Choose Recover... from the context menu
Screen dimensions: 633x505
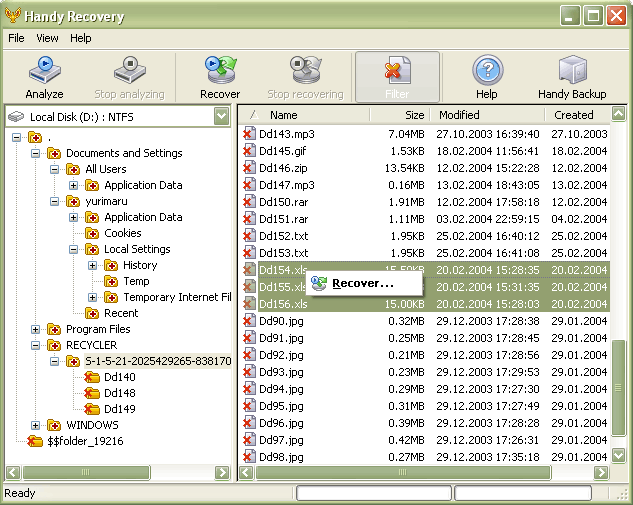363,283
